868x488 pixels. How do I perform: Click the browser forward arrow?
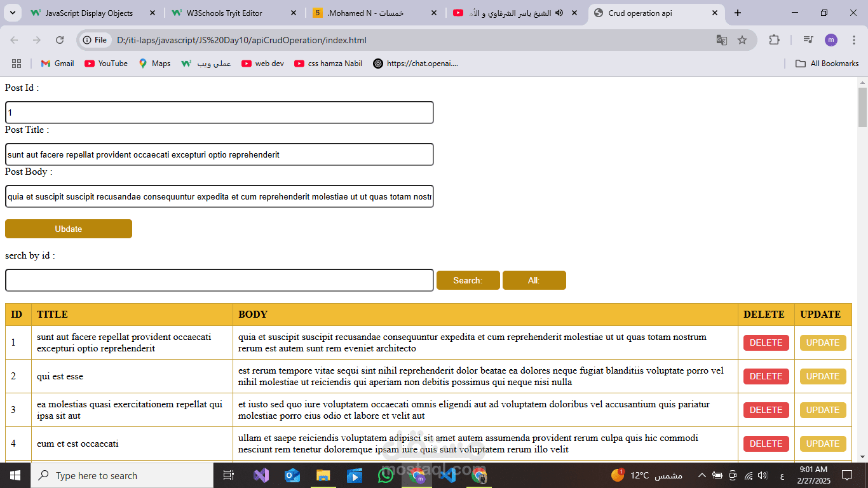coord(37,40)
